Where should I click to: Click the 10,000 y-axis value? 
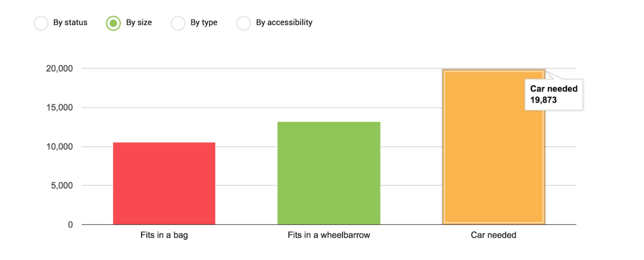[x=59, y=147]
